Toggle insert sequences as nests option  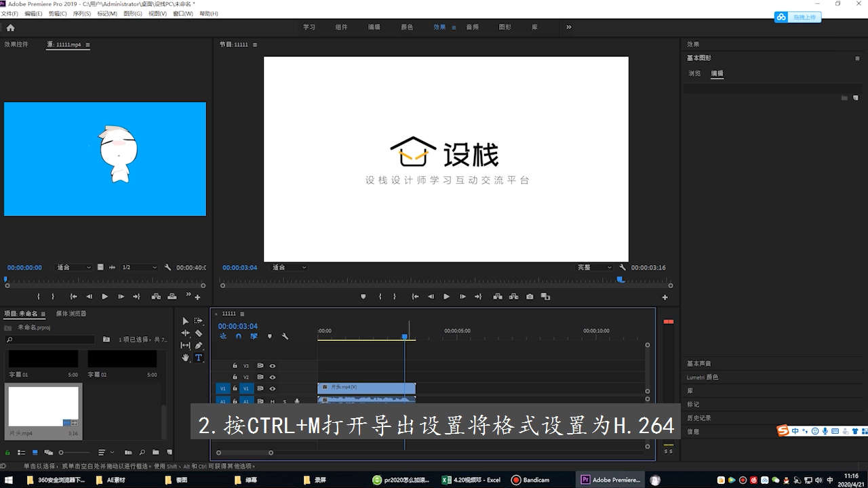point(223,336)
